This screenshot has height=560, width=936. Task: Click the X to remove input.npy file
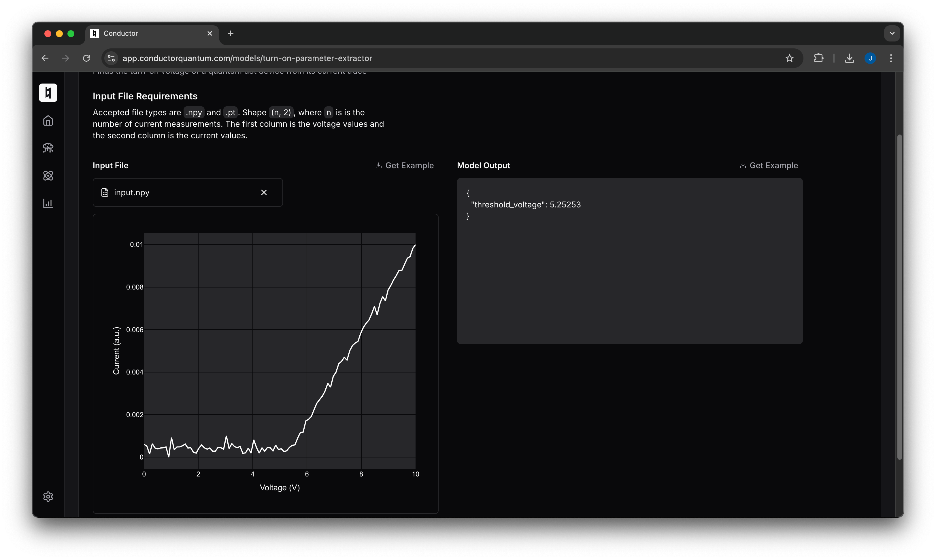click(265, 193)
